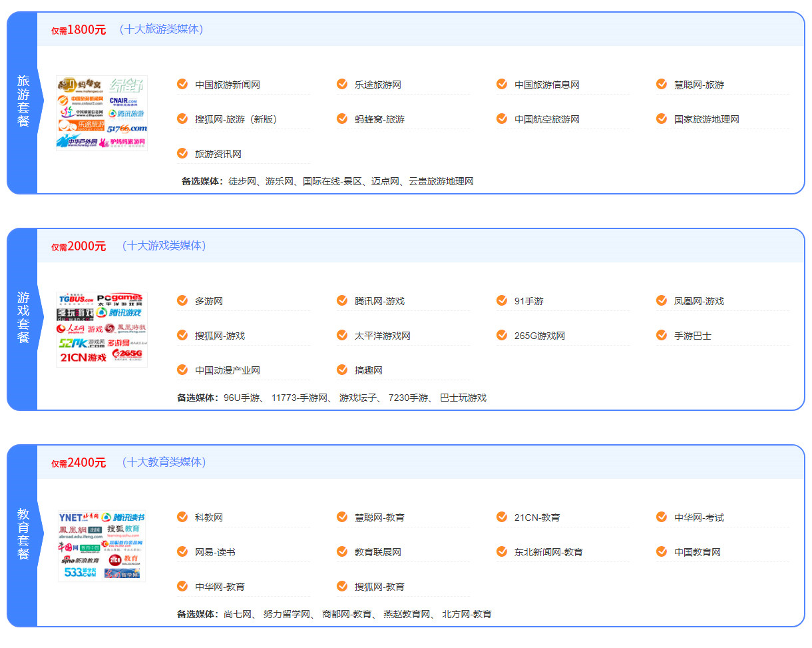Toggle the checkbox for 太平洋游戏网
This screenshot has height=648, width=812.
tap(342, 335)
